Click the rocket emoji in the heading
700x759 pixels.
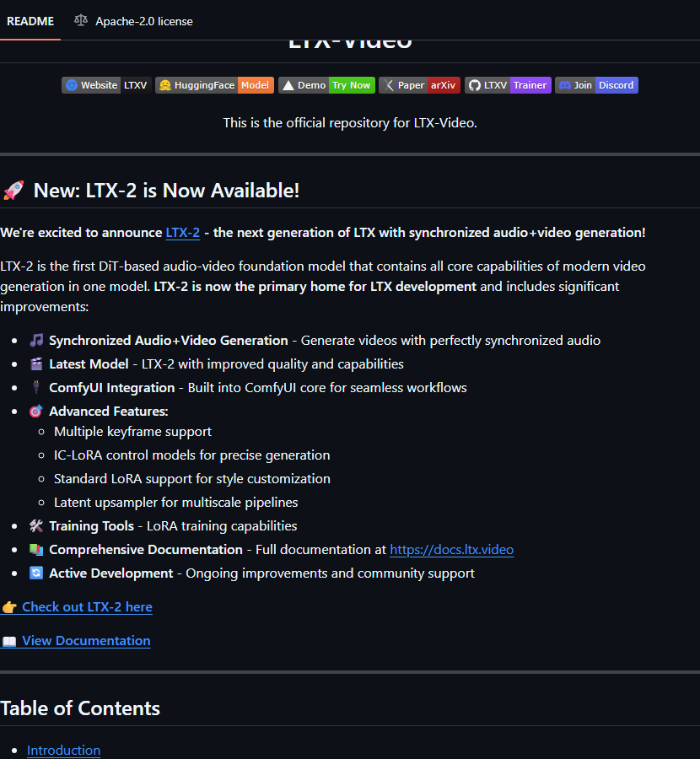pos(13,191)
